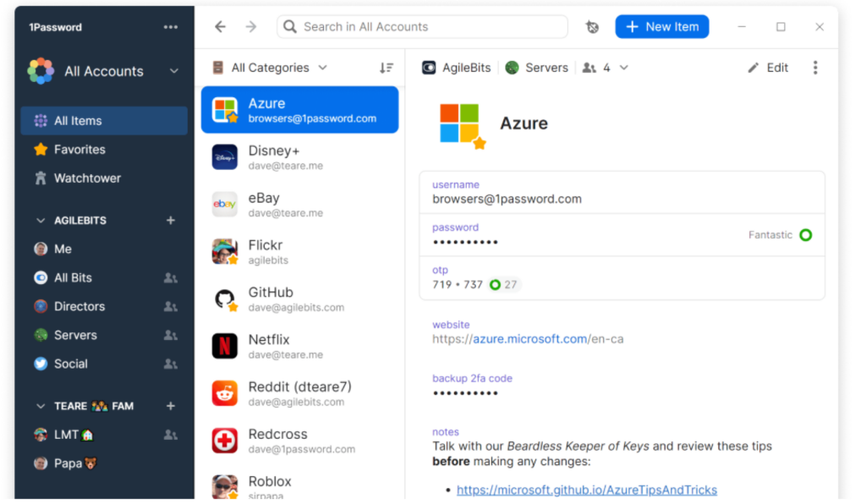Click the large Azure logo in details
The width and height of the screenshot is (866, 504).
(x=461, y=125)
